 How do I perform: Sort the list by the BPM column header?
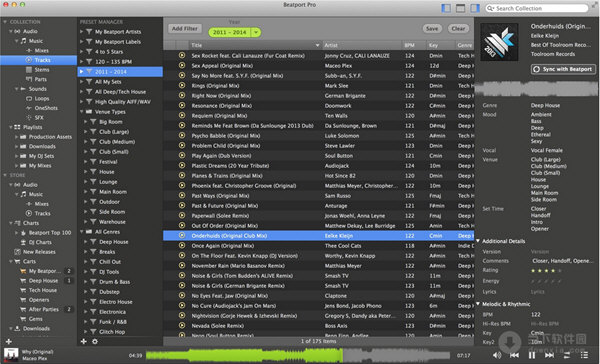414,45
